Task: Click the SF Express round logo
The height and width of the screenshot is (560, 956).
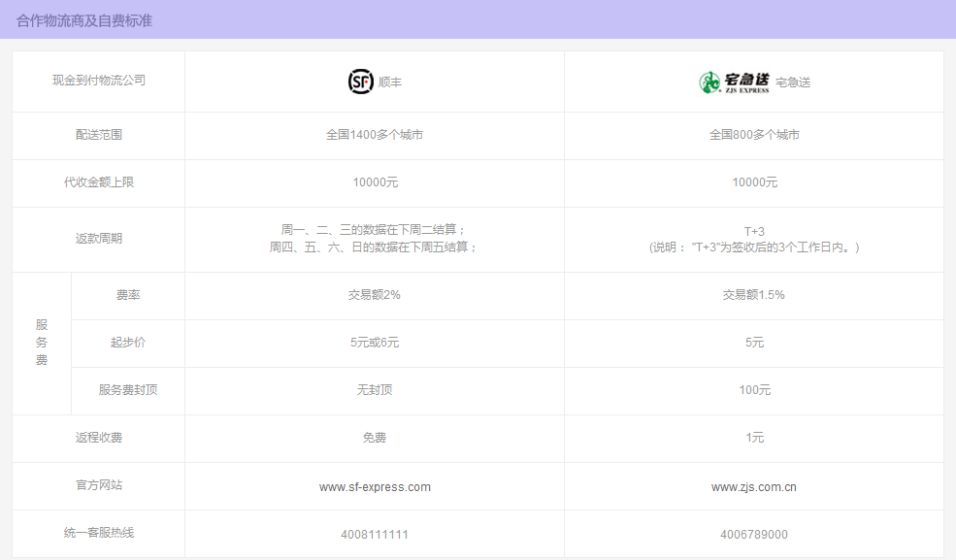Action: coord(360,82)
